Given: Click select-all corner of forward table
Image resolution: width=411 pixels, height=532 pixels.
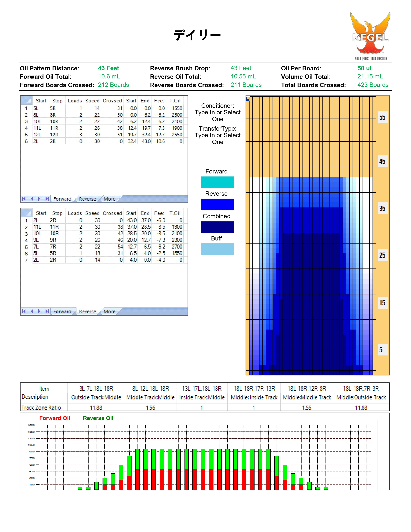Looking at the screenshot, I should tap(26, 100).
